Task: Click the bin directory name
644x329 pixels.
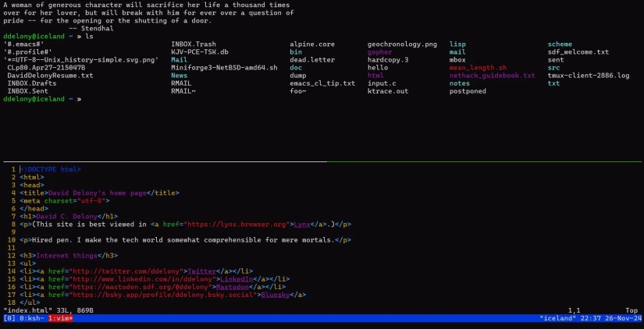Action: [296, 52]
